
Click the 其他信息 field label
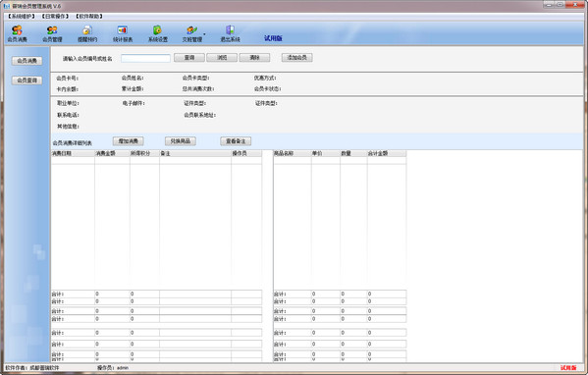click(69, 127)
